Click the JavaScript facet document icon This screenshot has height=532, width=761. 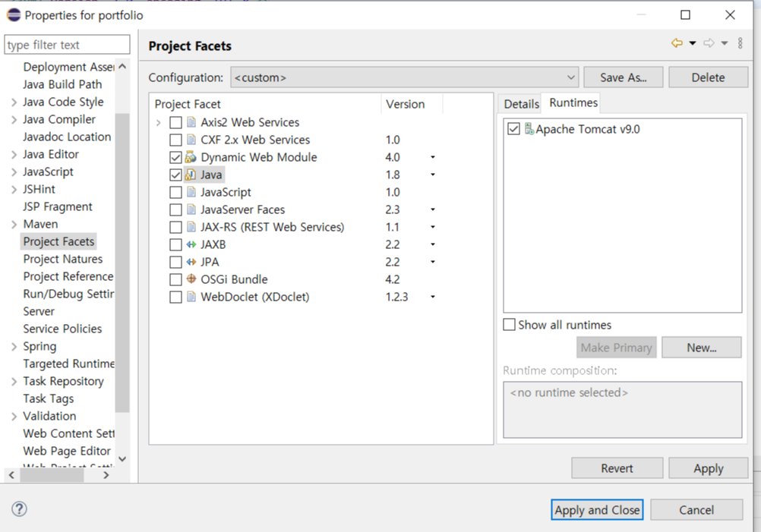[191, 192]
